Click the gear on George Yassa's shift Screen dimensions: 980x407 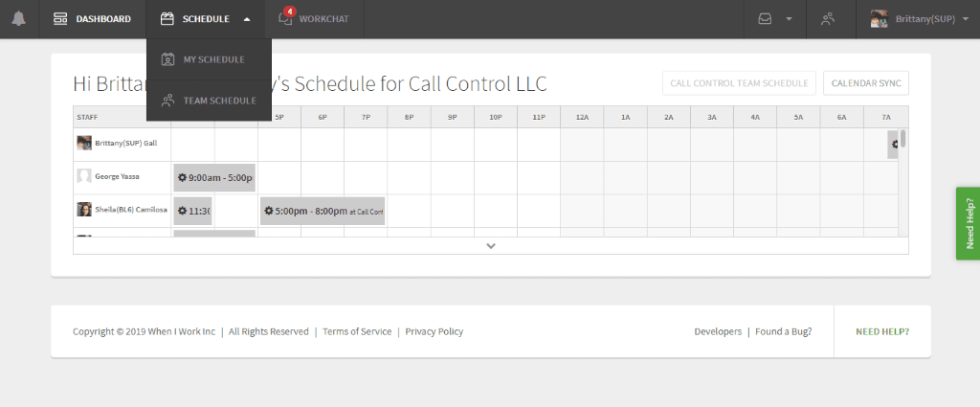(182, 177)
